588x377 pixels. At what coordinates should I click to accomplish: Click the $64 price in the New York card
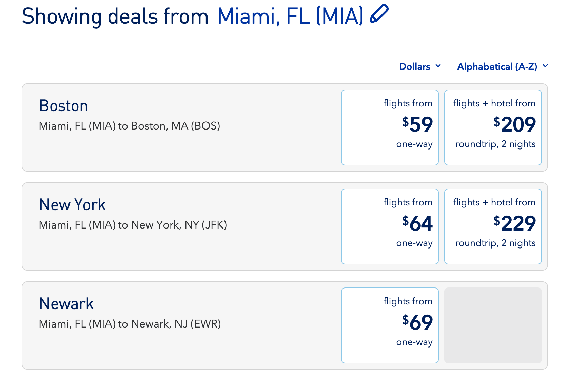tap(417, 223)
